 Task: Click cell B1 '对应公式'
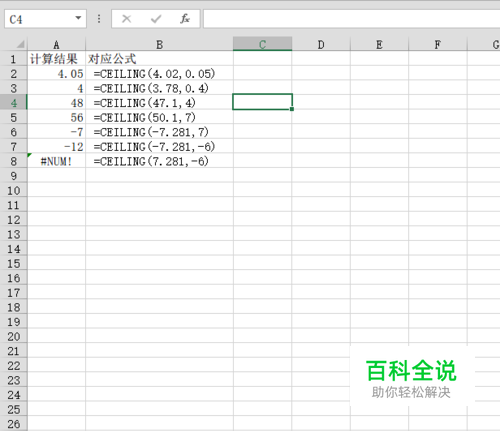click(x=159, y=59)
